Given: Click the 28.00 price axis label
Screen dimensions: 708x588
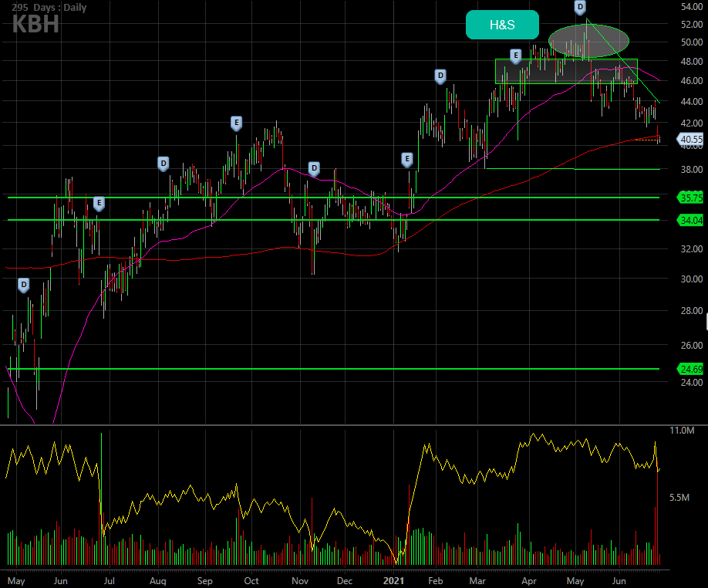Looking at the screenshot, I should (692, 311).
